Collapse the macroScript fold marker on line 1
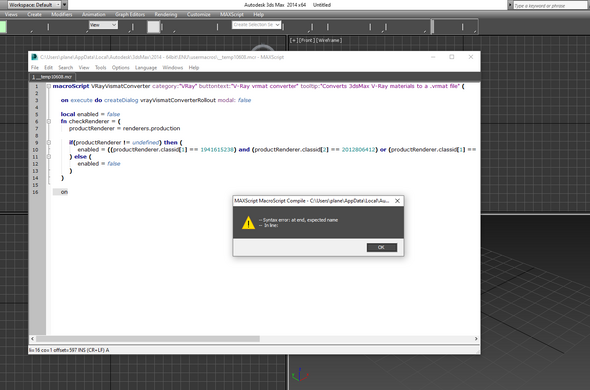Viewport: 590px width, 390px height. point(49,86)
